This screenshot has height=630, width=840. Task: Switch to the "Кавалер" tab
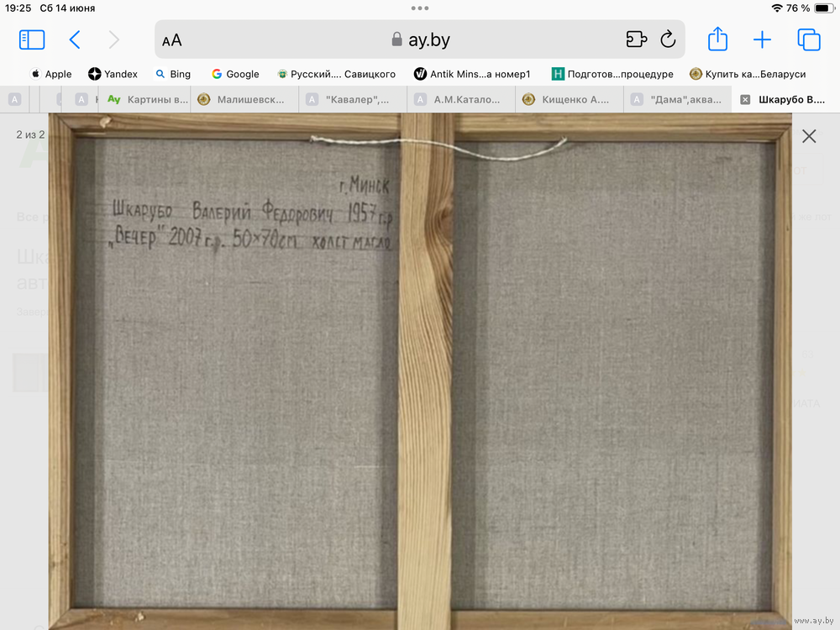pyautogui.click(x=352, y=99)
